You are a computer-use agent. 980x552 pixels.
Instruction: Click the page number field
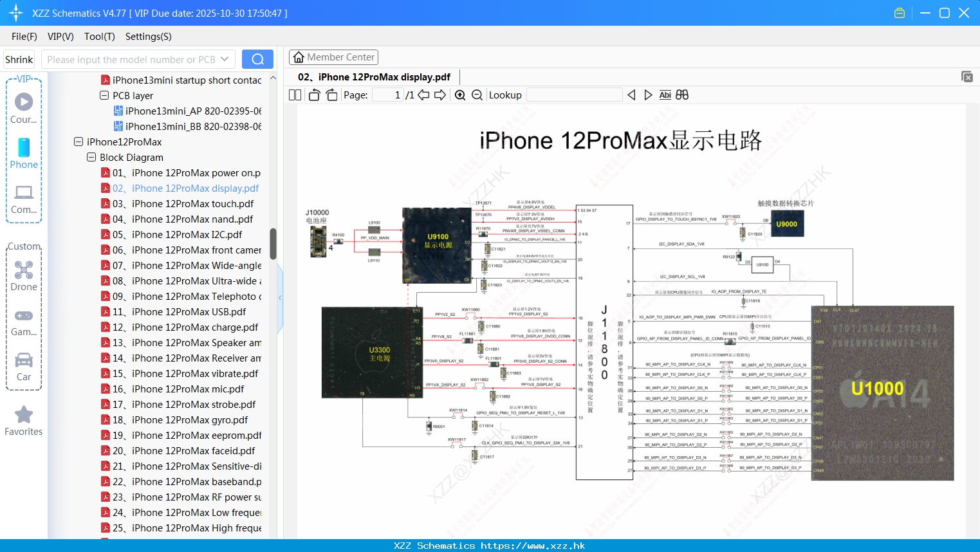click(x=388, y=95)
